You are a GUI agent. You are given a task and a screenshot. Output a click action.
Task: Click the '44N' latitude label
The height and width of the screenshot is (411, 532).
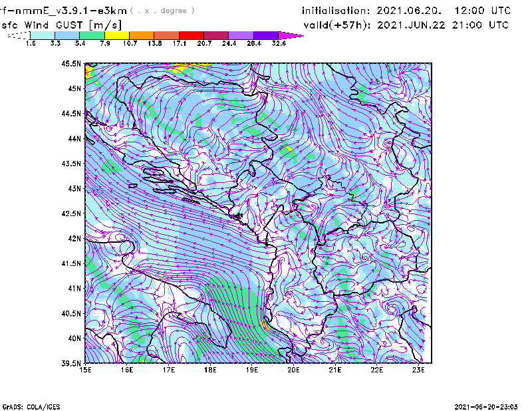[74, 138]
